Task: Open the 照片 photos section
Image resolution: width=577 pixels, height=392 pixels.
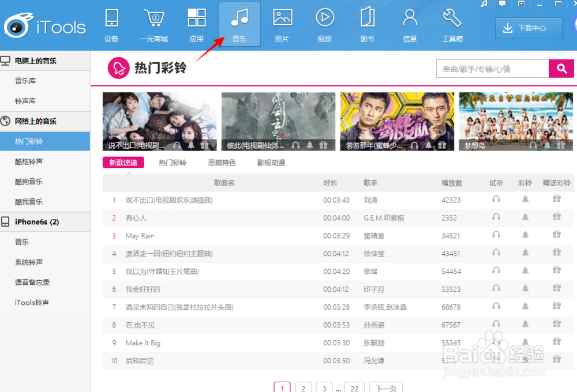Action: pyautogui.click(x=282, y=25)
